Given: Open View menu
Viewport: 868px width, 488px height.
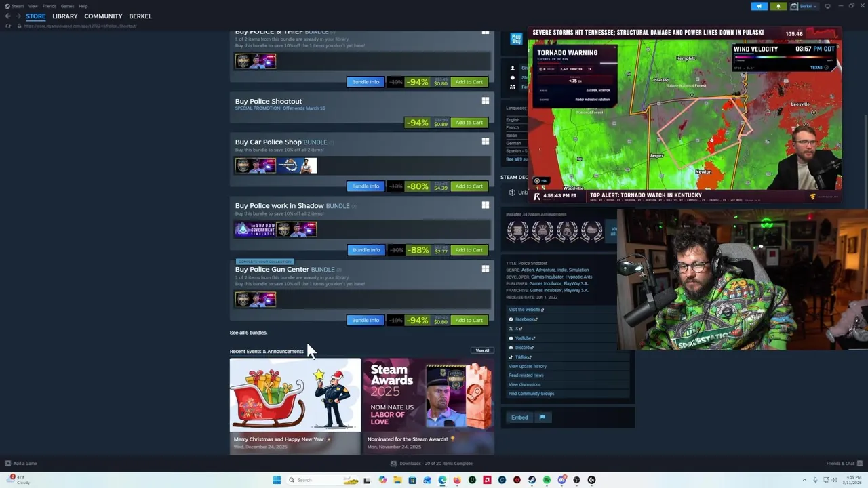Looking at the screenshot, I should [x=33, y=6].
